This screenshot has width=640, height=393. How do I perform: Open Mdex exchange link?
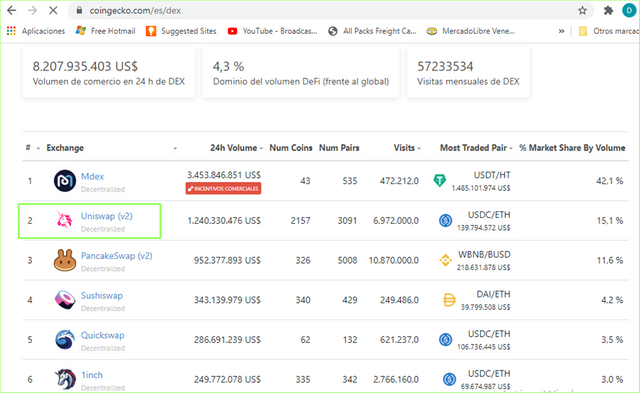point(92,176)
